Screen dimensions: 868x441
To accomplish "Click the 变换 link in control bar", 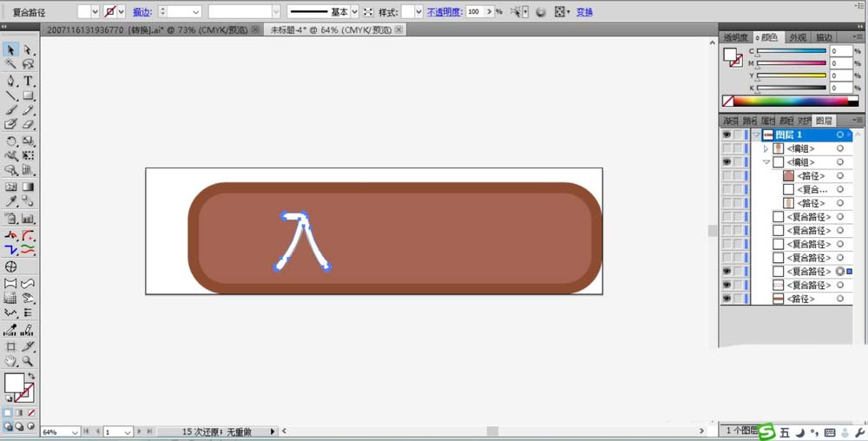I will (584, 11).
